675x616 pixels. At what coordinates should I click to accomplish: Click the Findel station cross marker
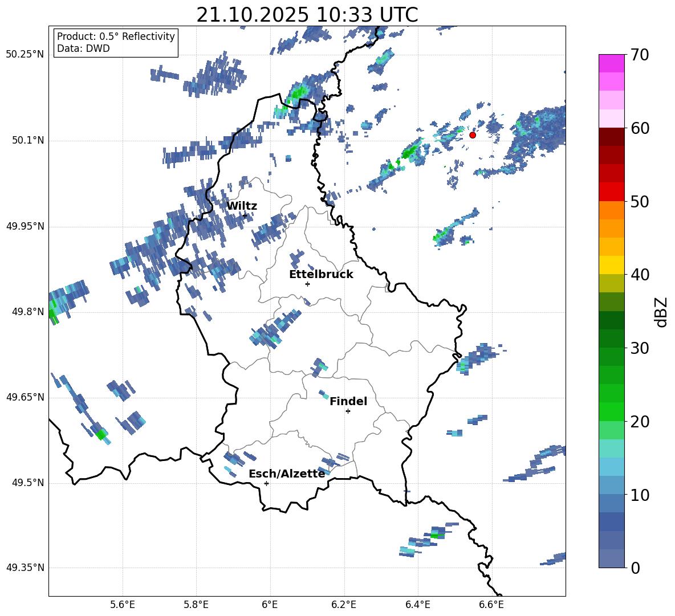348,411
